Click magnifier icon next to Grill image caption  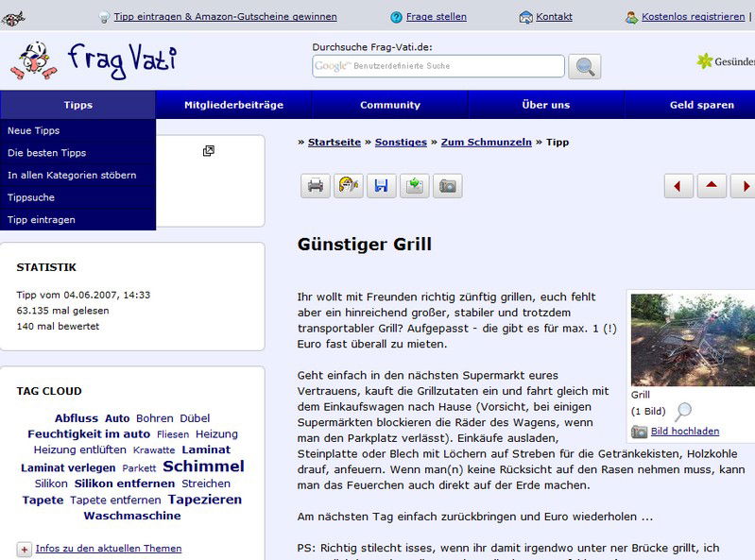pyautogui.click(x=683, y=411)
